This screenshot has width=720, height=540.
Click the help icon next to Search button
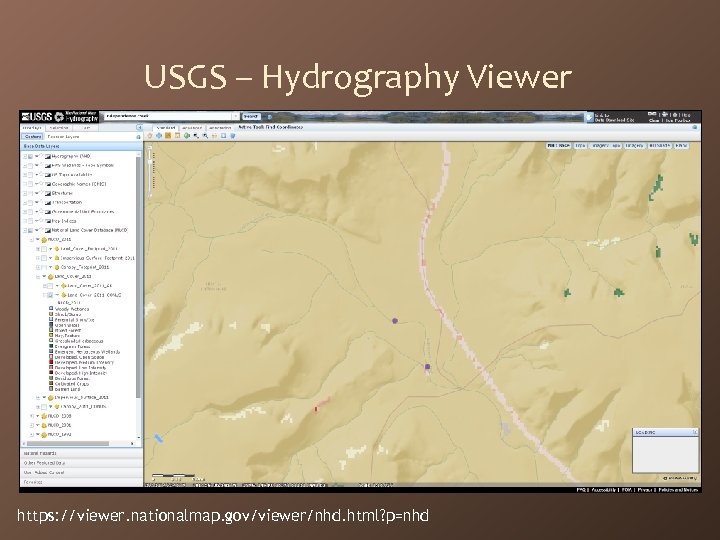[x=270, y=117]
